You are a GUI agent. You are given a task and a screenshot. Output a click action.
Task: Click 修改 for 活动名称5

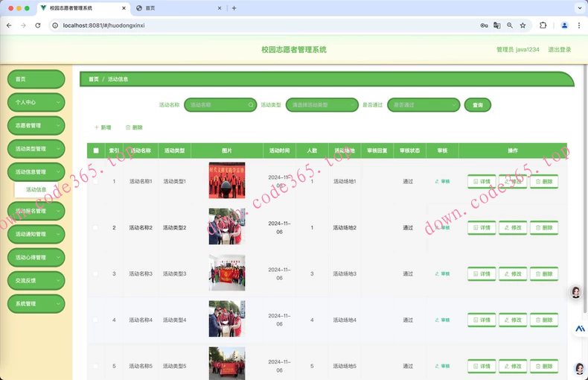point(513,366)
